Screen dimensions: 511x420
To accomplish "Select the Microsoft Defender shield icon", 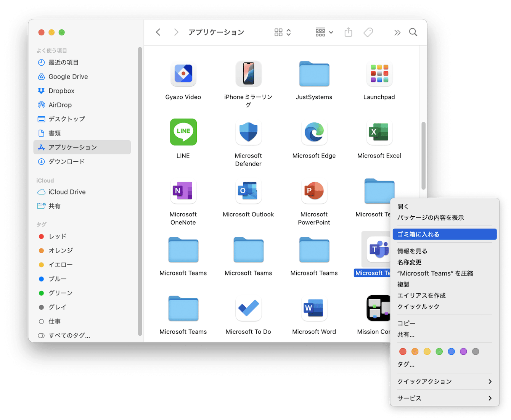I will coord(248,132).
